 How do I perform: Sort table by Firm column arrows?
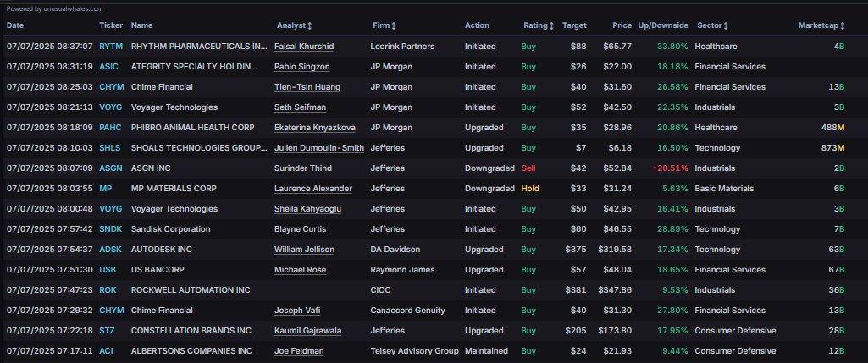point(394,25)
